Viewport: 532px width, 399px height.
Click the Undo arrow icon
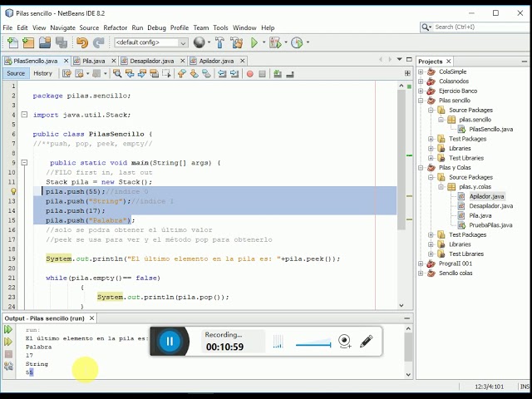tap(82, 42)
